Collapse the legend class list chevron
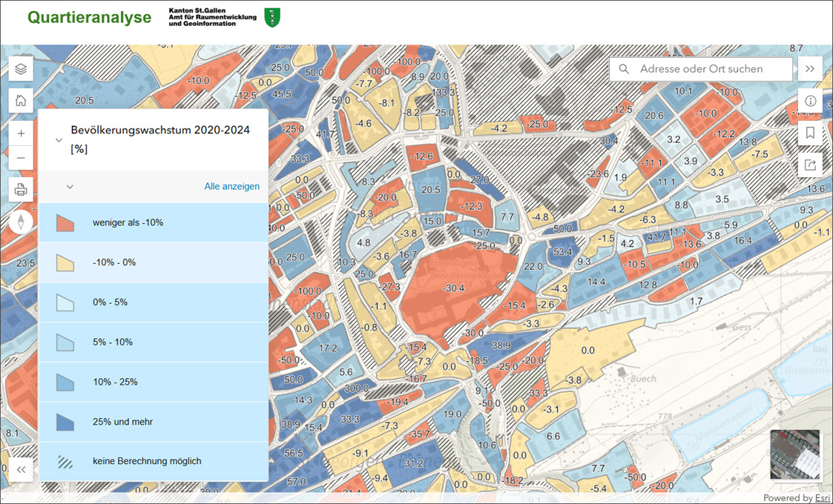Image resolution: width=833 pixels, height=504 pixels. [x=70, y=187]
